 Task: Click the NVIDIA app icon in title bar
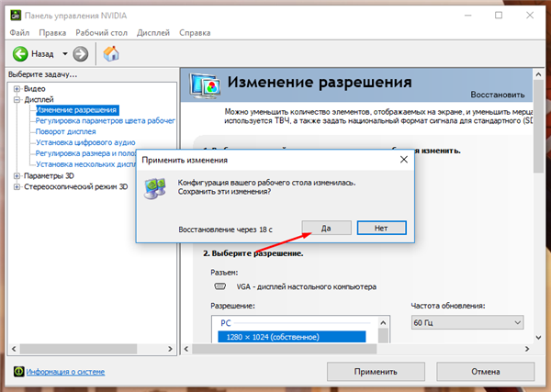[15, 16]
